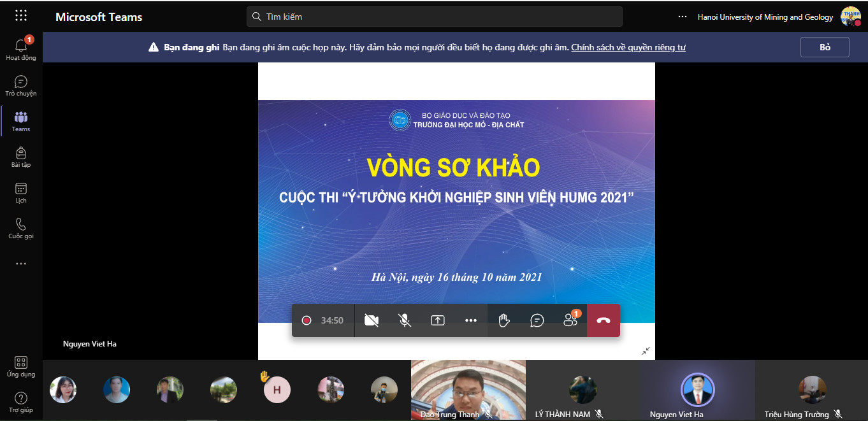
Task: Dismiss recording notice with Bỏ button
Action: point(825,47)
